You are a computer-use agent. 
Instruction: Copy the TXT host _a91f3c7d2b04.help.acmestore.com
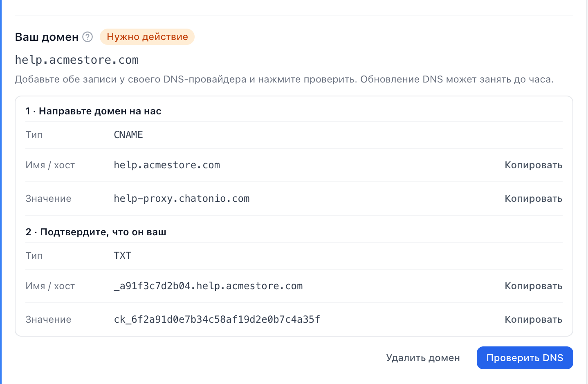pos(533,286)
